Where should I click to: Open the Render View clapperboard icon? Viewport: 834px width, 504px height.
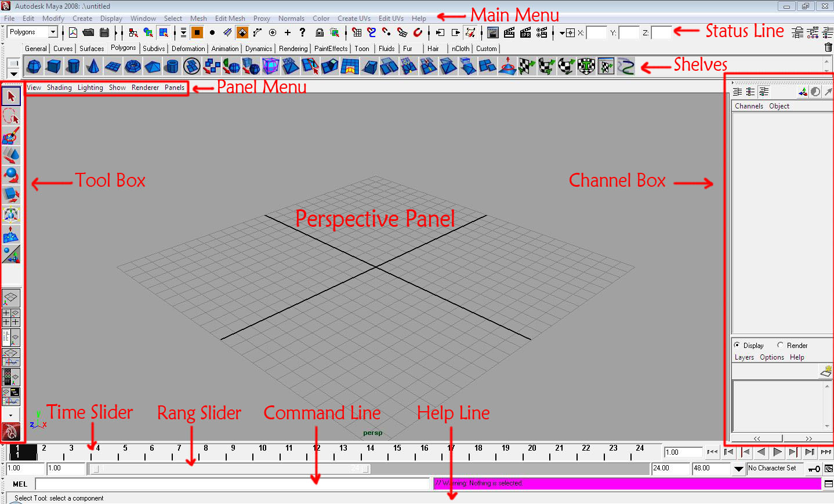[x=492, y=32]
